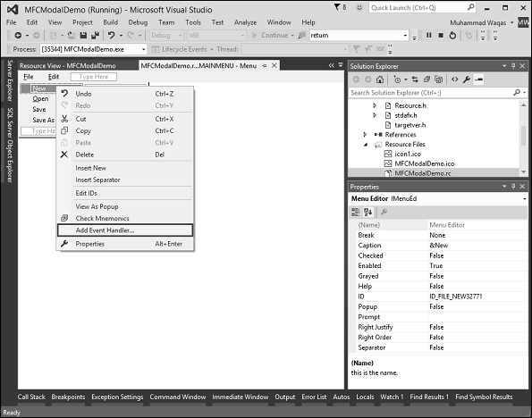
Task: Click Show All Files icon in Solution Explorer
Action: [438, 79]
